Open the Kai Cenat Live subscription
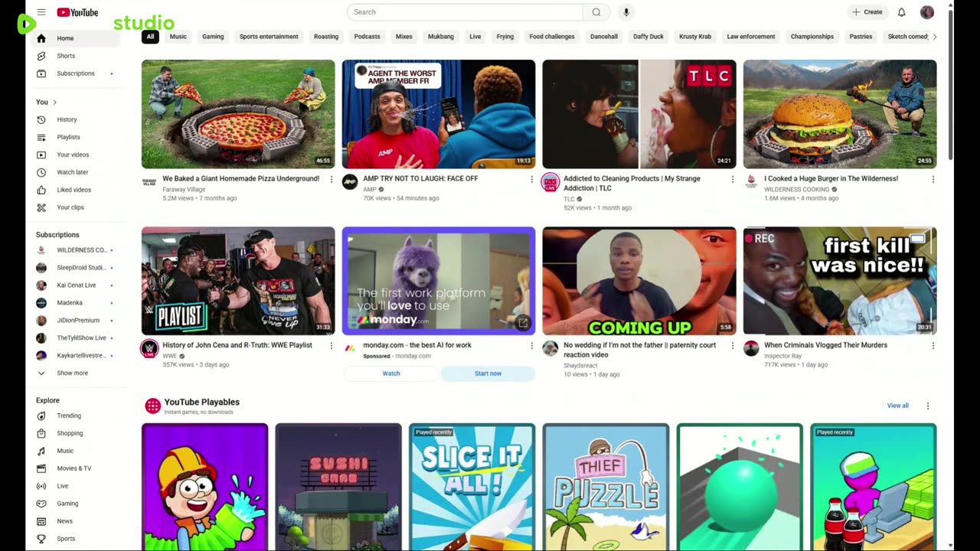This screenshot has height=551, width=980. [77, 285]
